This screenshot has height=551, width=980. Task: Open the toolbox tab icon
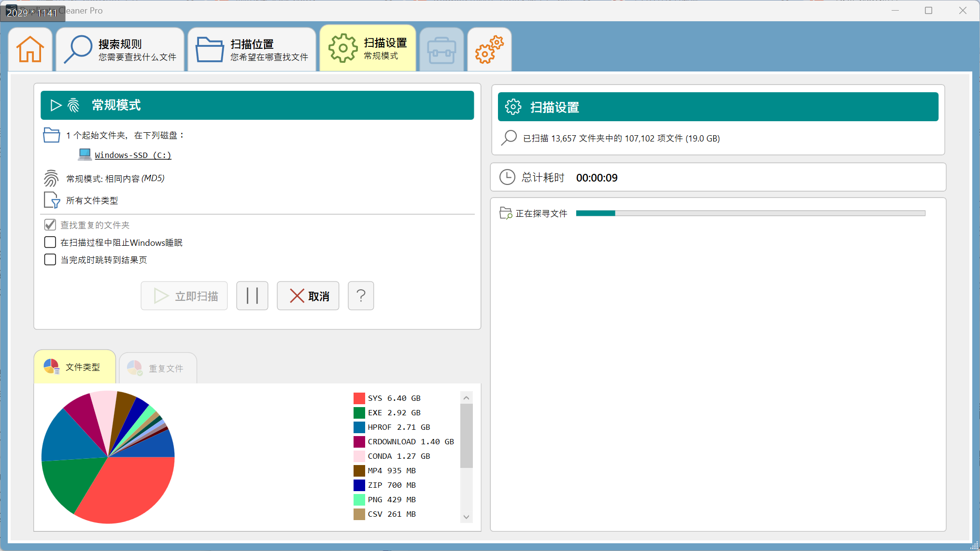pyautogui.click(x=441, y=49)
